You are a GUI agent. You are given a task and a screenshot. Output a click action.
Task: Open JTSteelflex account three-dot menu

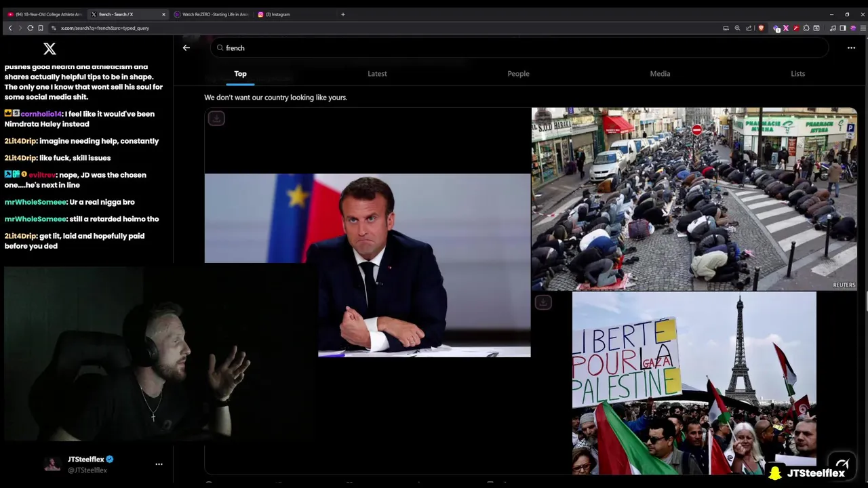(x=159, y=464)
